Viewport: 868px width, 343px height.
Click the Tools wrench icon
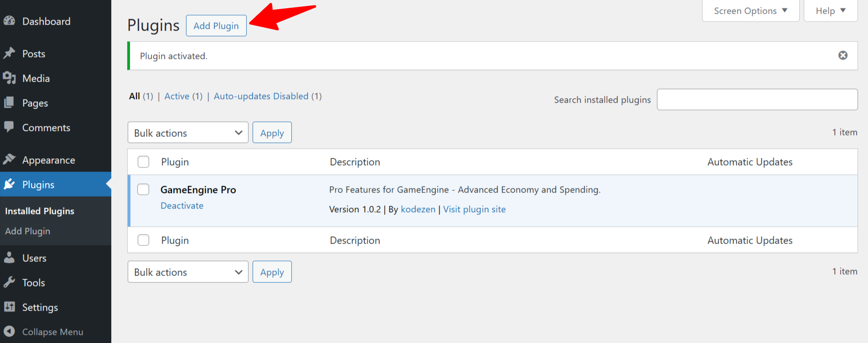9,282
